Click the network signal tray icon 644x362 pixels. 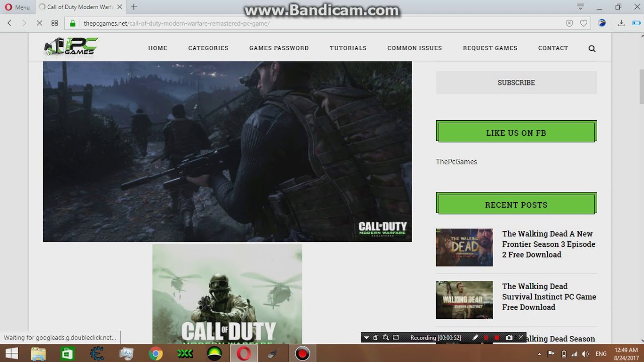[574, 354]
